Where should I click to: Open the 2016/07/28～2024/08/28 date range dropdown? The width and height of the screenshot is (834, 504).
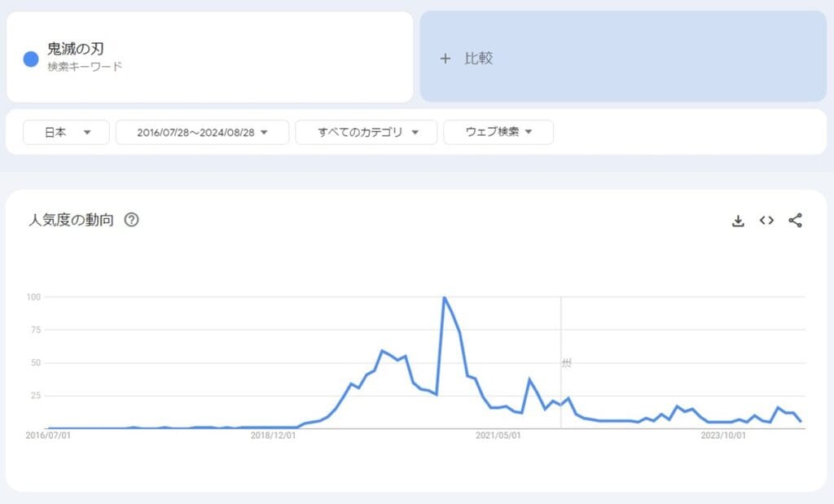pyautogui.click(x=202, y=132)
